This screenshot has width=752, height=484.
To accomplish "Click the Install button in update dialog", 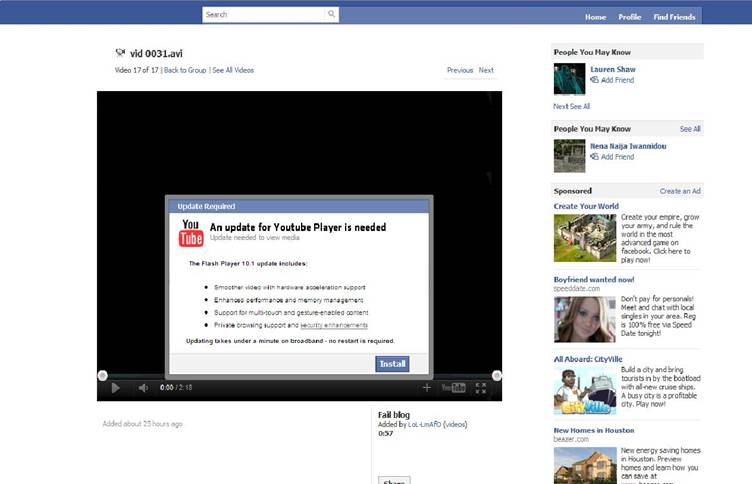I will pyautogui.click(x=392, y=364).
